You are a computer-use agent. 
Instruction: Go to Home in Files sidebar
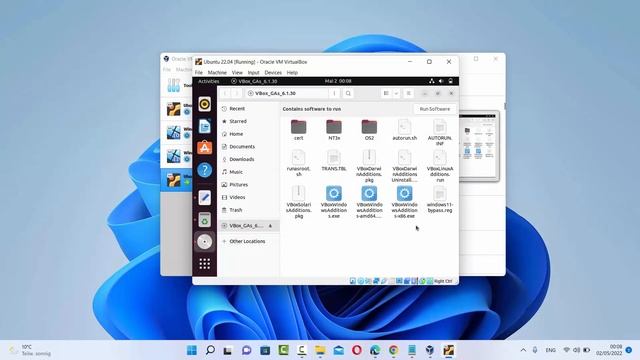point(249,134)
